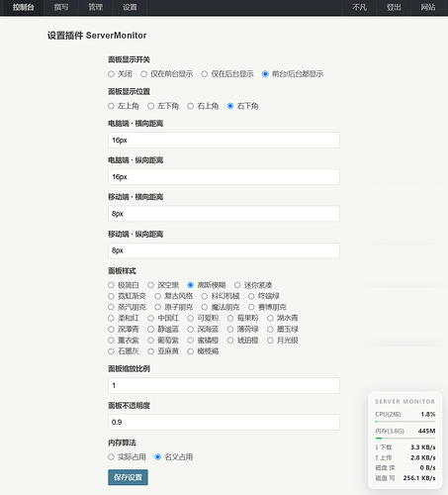
Task: Choose the 魔法朋克 panel style
Action: click(x=205, y=307)
